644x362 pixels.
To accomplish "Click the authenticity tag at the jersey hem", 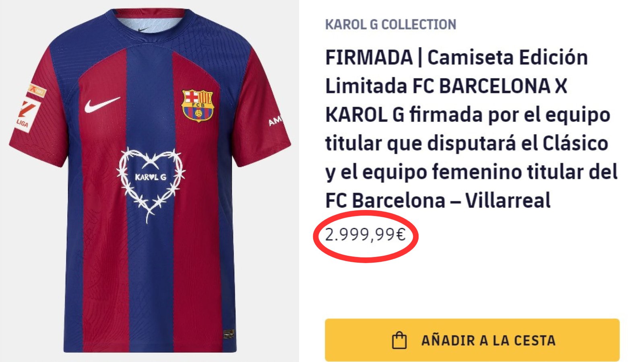I will point(229,334).
